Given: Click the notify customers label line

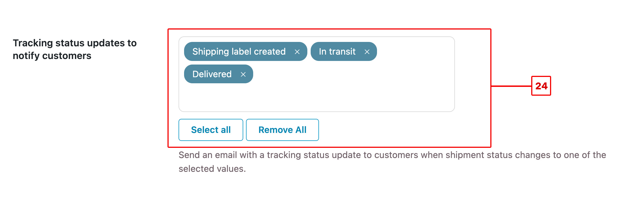Looking at the screenshot, I should click(x=52, y=56).
